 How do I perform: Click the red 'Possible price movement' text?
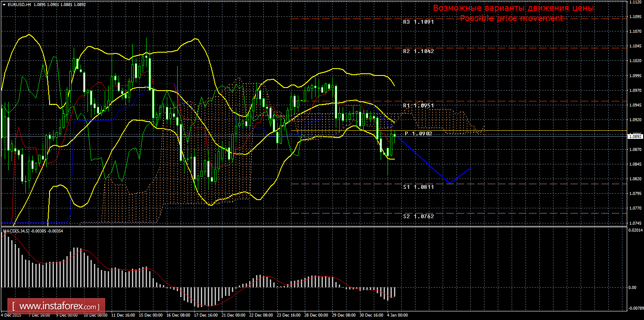pos(511,18)
